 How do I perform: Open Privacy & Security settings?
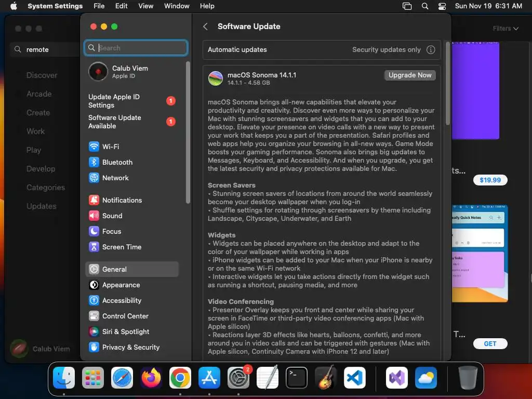(131, 348)
